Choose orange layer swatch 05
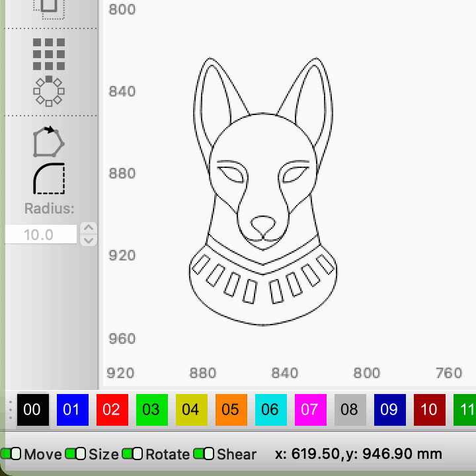 click(x=231, y=410)
